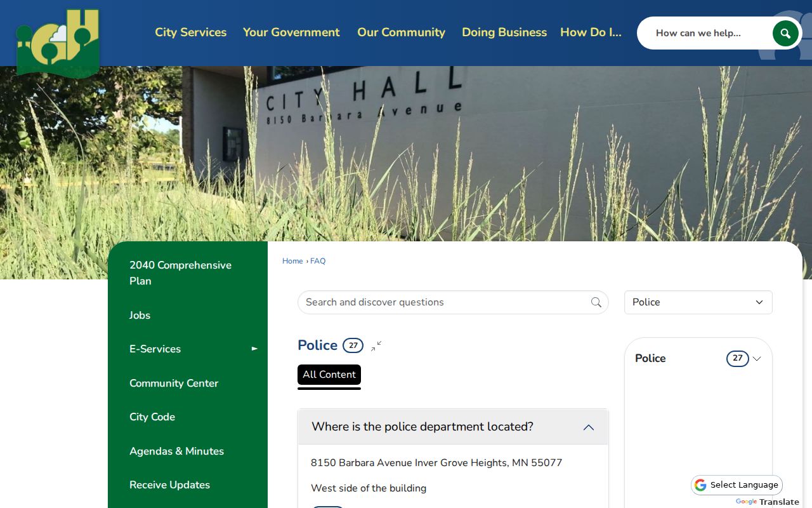
Task: Open Receive Updates in the sidebar
Action: 169,485
